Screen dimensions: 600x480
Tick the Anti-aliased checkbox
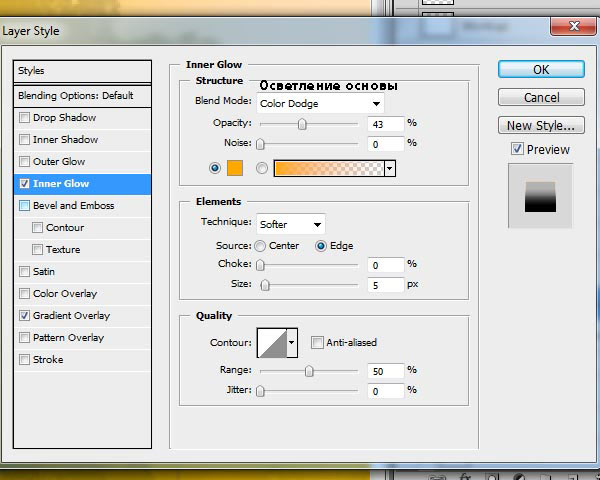[317, 342]
